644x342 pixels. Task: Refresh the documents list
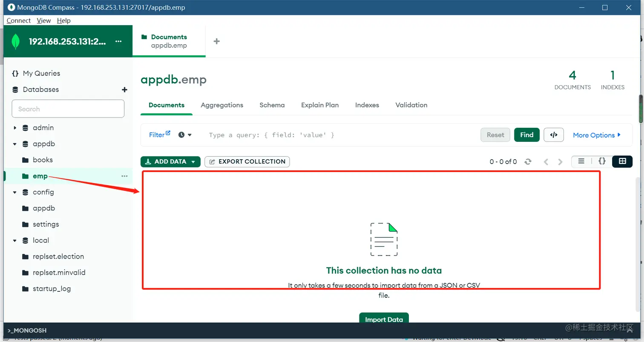[x=528, y=161]
